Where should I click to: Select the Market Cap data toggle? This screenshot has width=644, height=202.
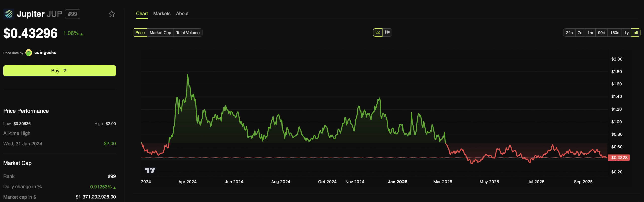160,33
